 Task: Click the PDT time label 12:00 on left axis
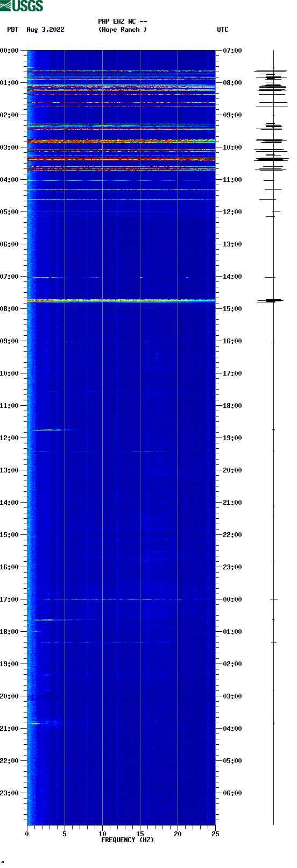click(x=10, y=438)
